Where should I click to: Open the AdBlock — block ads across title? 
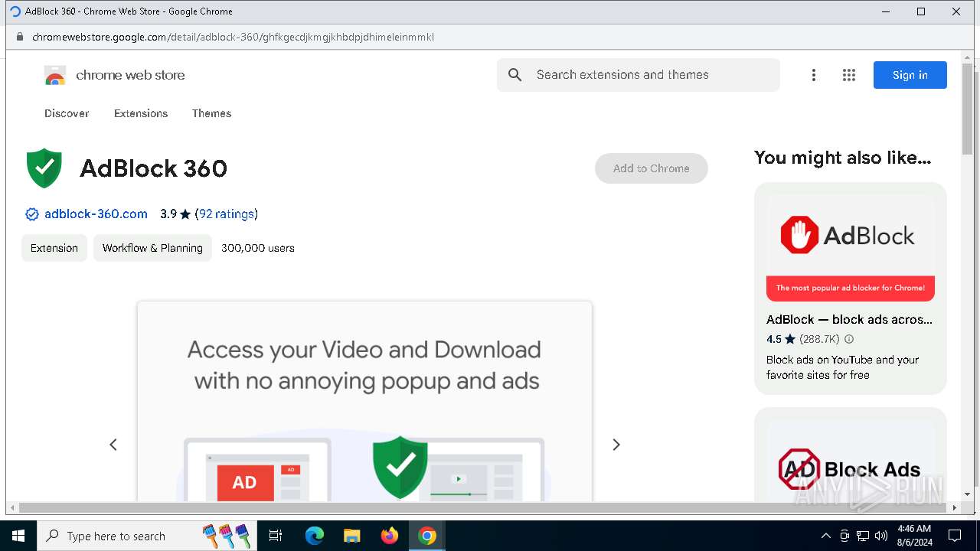pos(849,320)
